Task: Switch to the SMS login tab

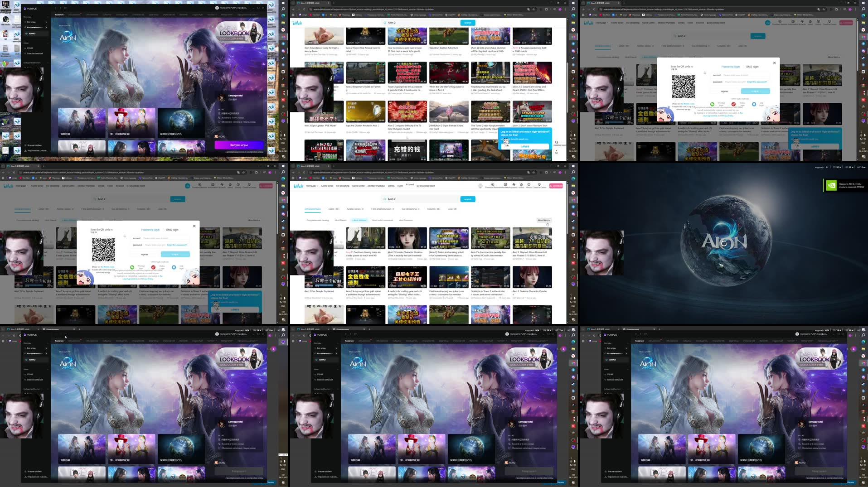Action: pos(172,230)
